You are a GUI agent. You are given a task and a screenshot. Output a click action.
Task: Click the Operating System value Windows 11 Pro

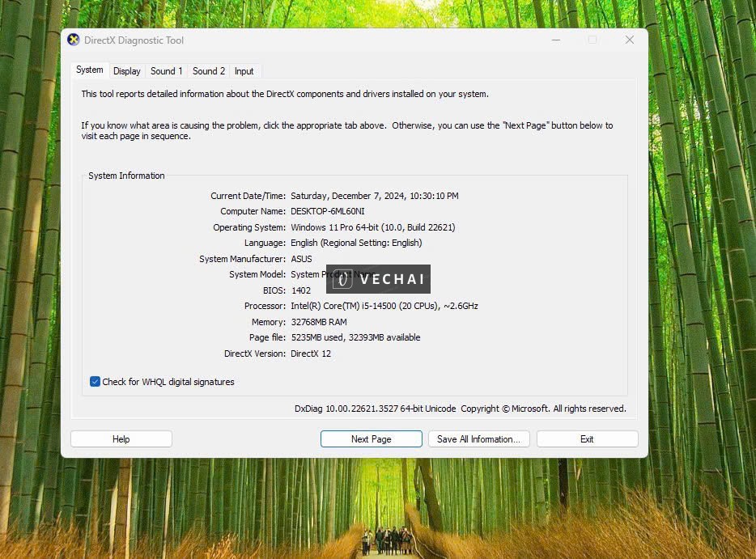(x=372, y=227)
